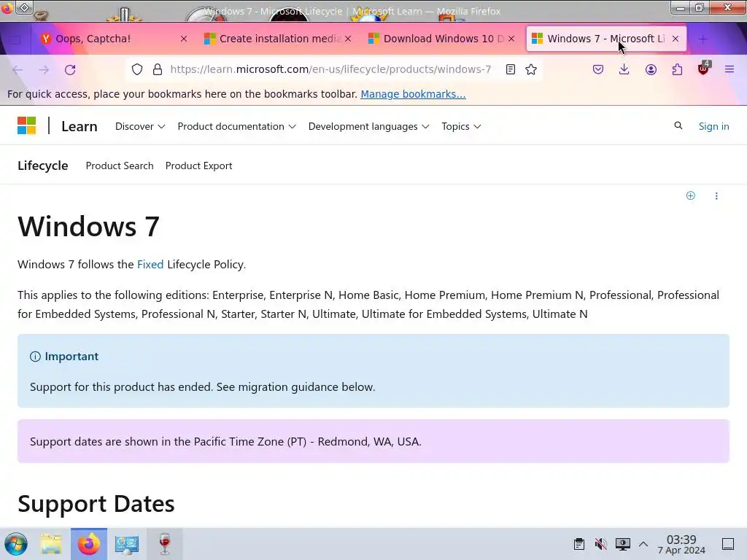
Task: Open Wine glass taskbar icon
Action: coord(164,544)
